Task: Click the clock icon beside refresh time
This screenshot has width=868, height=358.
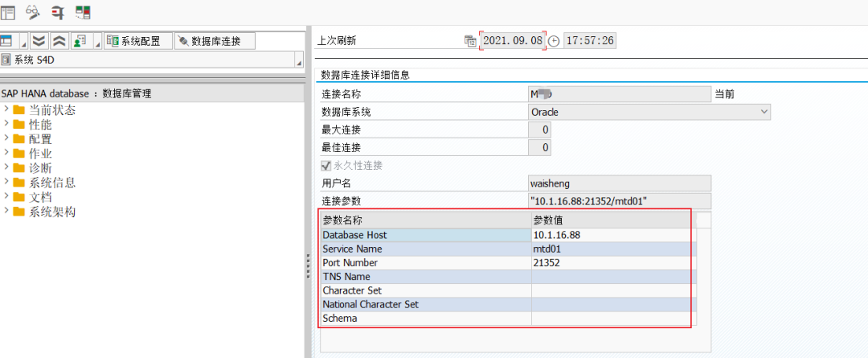Action: pyautogui.click(x=554, y=41)
